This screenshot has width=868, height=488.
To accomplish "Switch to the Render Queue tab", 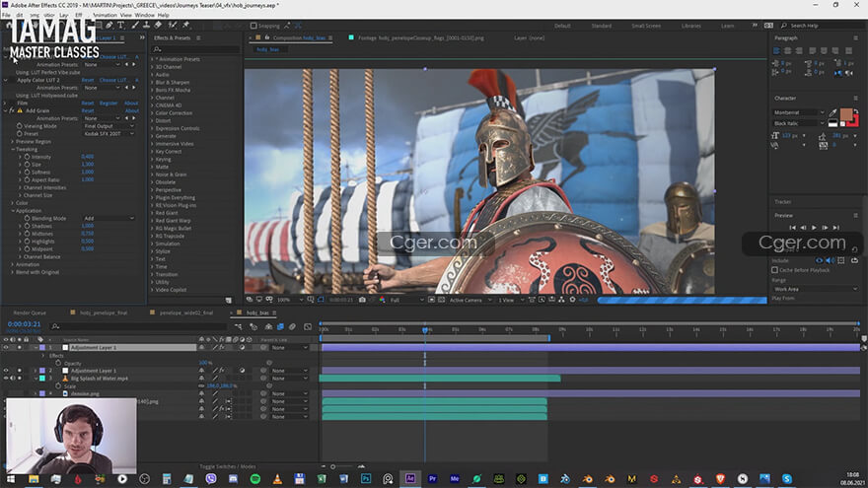I will click(30, 313).
